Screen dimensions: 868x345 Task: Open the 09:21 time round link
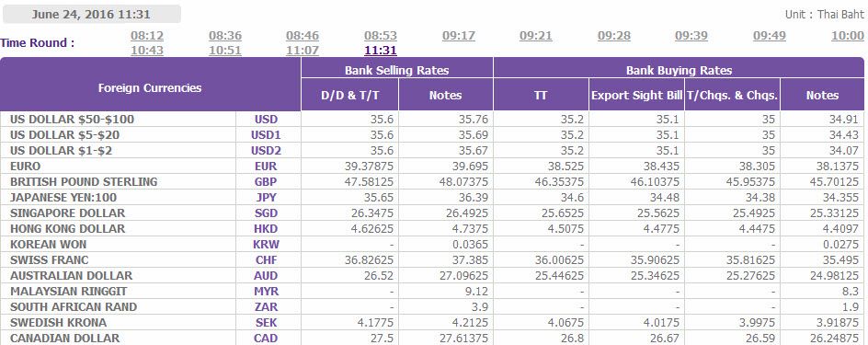536,36
